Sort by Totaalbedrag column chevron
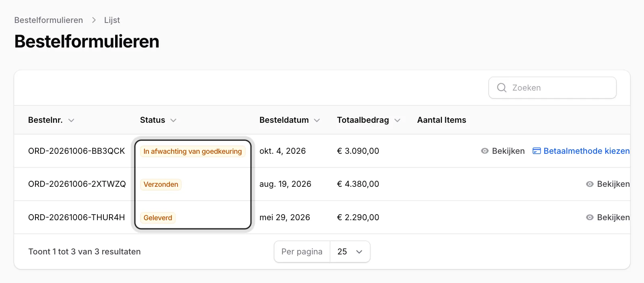 click(397, 120)
